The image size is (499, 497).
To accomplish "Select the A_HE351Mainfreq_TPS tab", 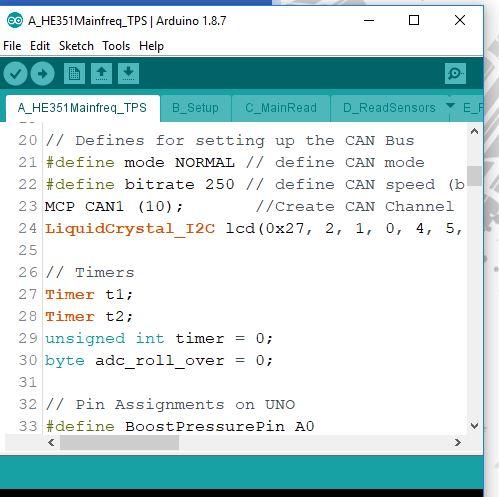I will point(82,108).
